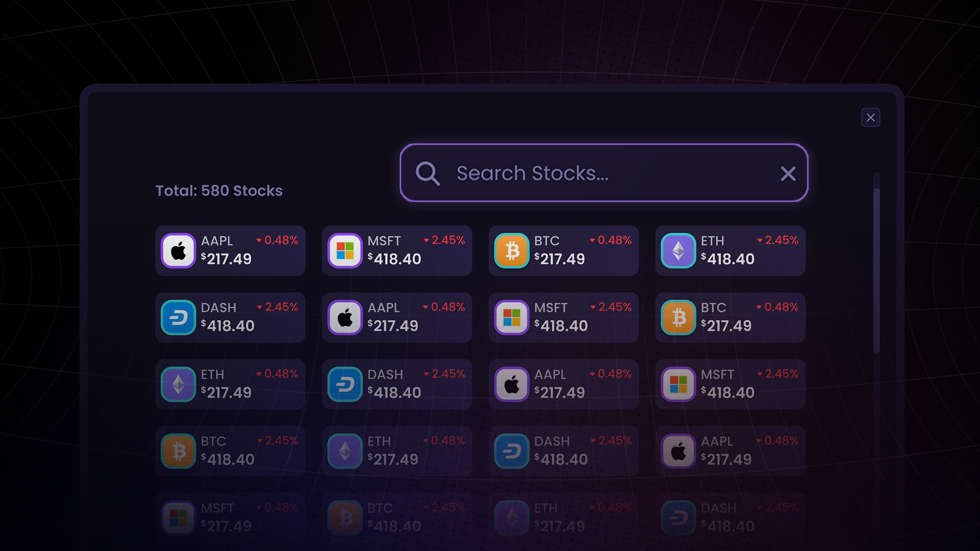Click the magnifying glass search icon
This screenshot has height=551, width=980.
[x=427, y=173]
